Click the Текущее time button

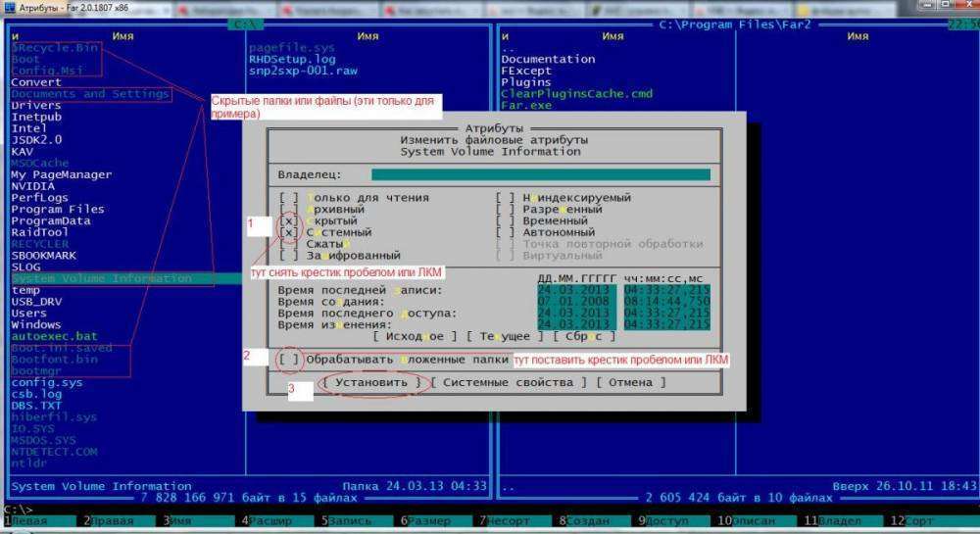(x=503, y=336)
